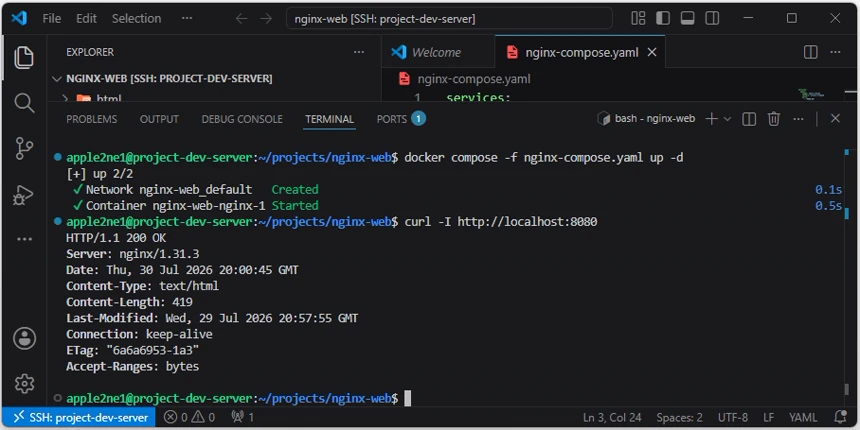Click Ln 3, Col 24 in status bar

click(612, 417)
